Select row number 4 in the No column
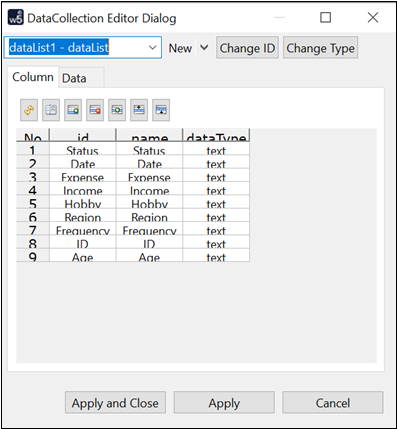Image resolution: width=397 pixels, height=429 pixels. point(33,189)
